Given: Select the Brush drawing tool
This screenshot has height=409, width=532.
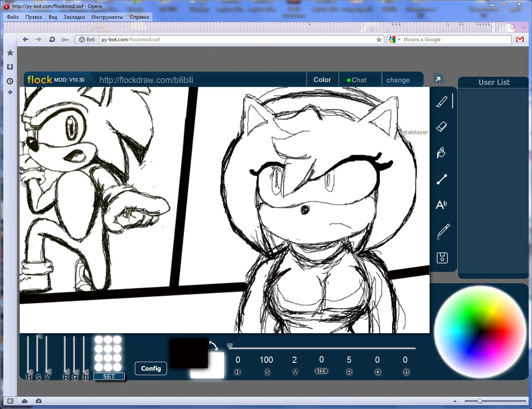Looking at the screenshot, I should click(442, 101).
